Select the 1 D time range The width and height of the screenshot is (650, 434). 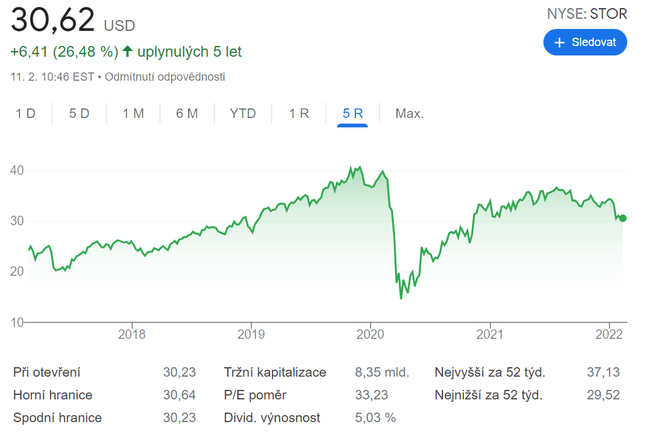(x=26, y=113)
